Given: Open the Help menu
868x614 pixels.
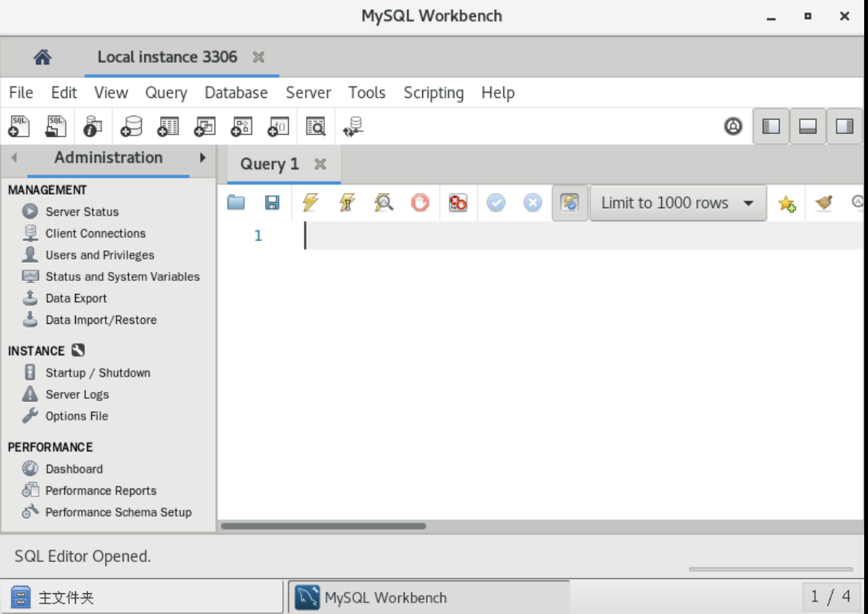Looking at the screenshot, I should click(498, 93).
